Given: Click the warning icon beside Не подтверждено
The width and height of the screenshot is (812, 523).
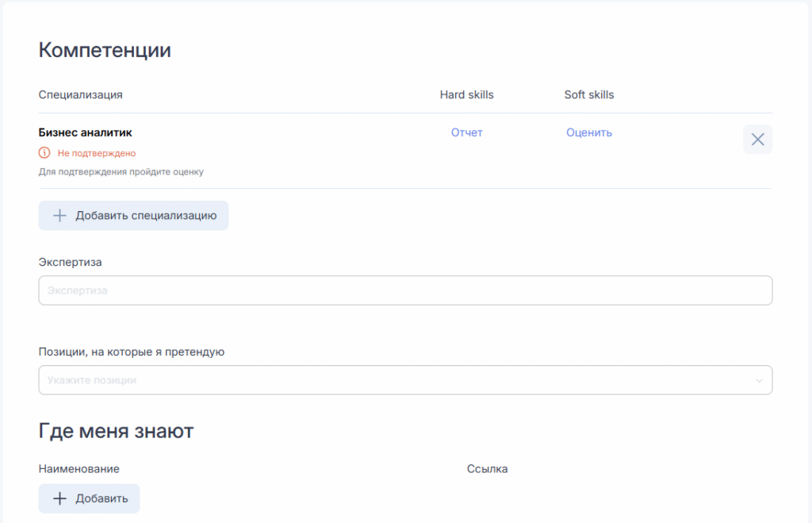Looking at the screenshot, I should pyautogui.click(x=44, y=153).
